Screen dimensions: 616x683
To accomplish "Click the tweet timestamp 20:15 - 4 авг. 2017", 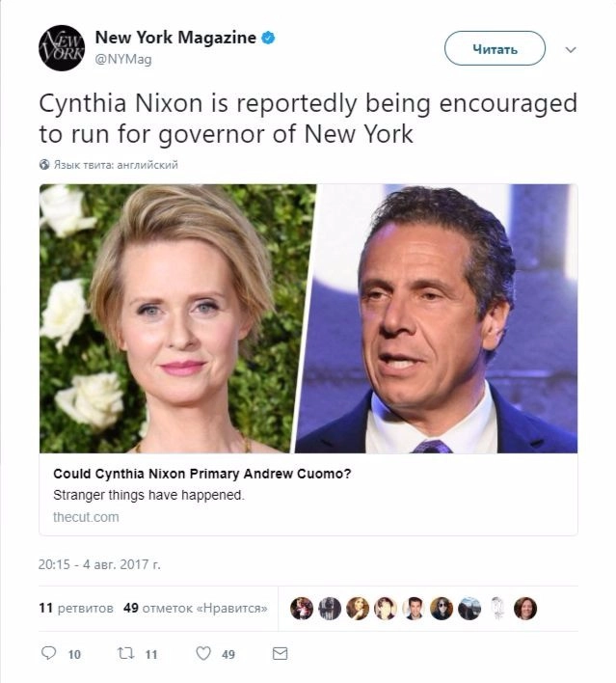I will coord(99,564).
